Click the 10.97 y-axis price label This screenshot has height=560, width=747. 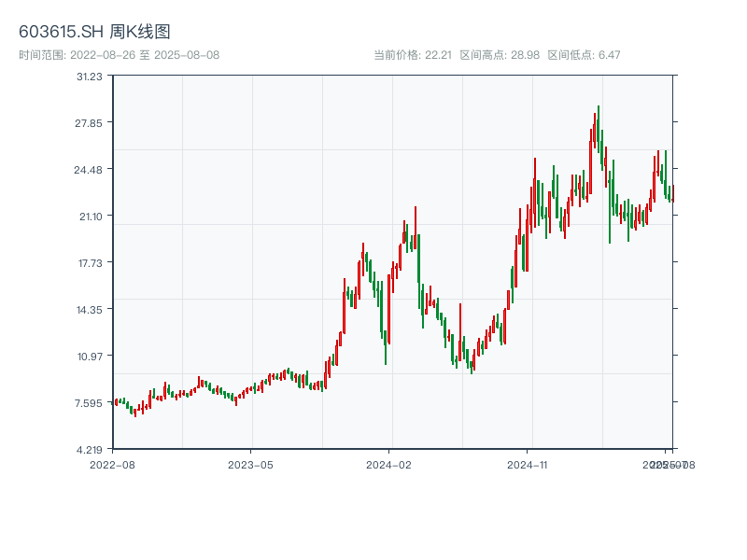pyautogui.click(x=90, y=357)
